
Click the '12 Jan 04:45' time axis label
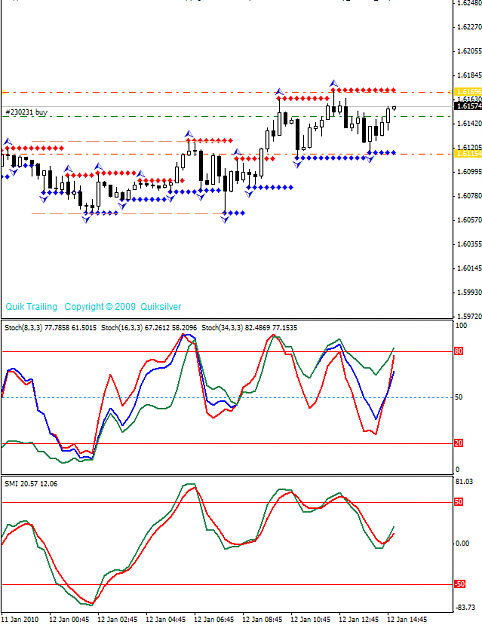[x=165, y=619]
